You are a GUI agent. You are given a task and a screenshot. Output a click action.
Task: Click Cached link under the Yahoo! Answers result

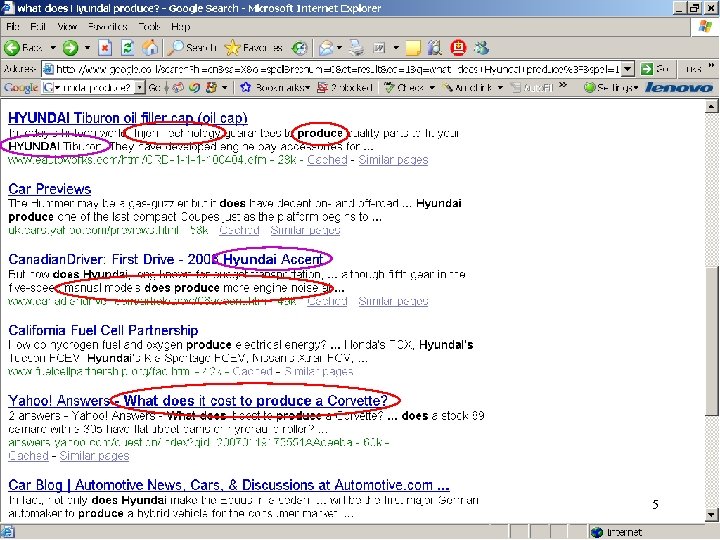tap(28, 456)
